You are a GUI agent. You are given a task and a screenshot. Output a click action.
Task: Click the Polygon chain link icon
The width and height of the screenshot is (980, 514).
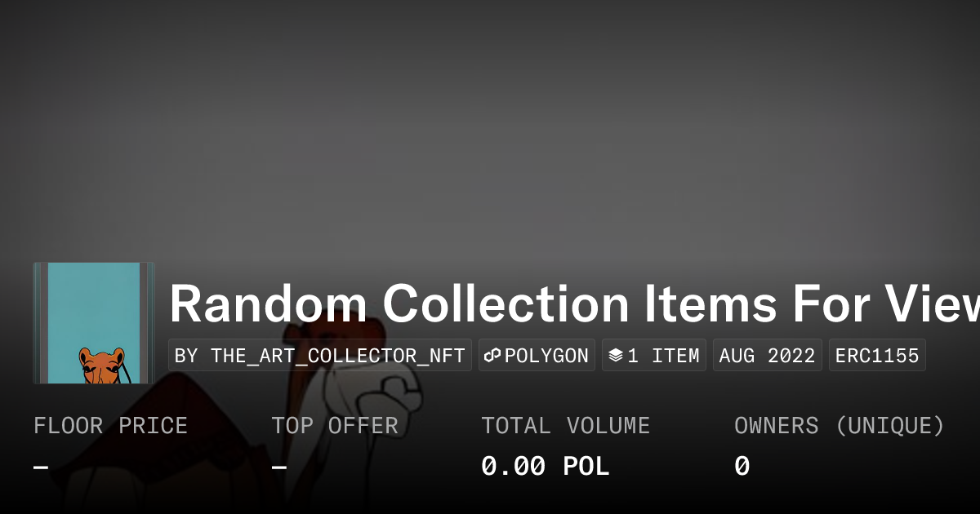[x=492, y=356]
